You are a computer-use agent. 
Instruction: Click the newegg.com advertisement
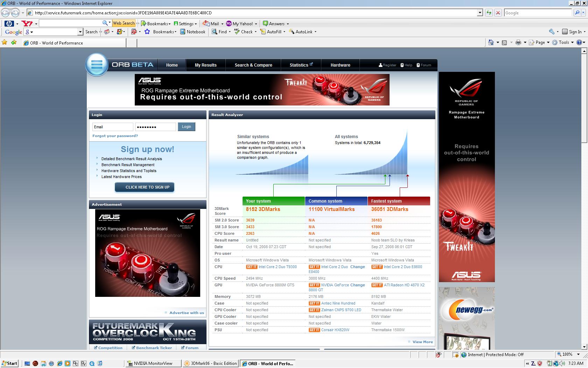tap(467, 318)
